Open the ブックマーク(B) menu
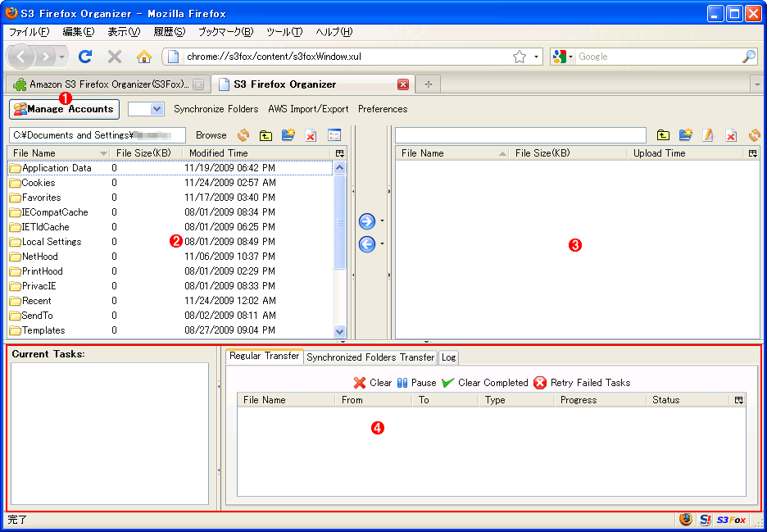767x532 pixels. click(x=225, y=32)
